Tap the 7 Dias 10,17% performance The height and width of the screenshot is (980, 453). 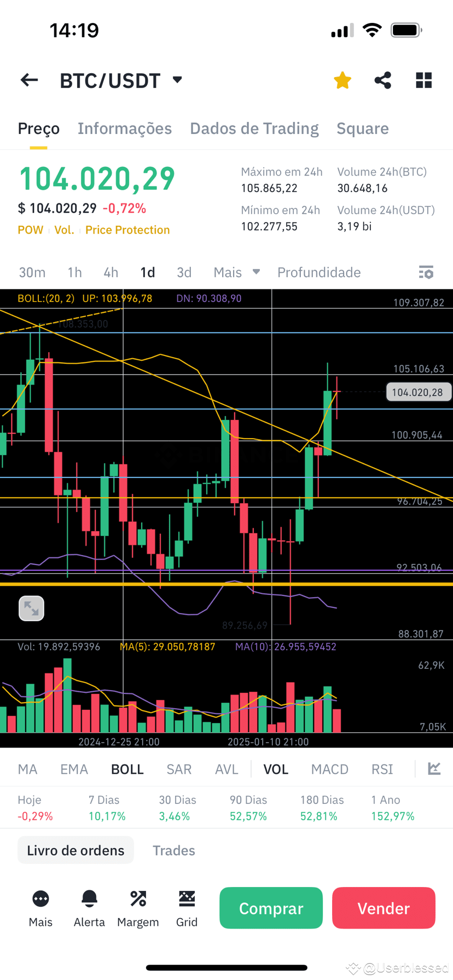[x=107, y=808]
